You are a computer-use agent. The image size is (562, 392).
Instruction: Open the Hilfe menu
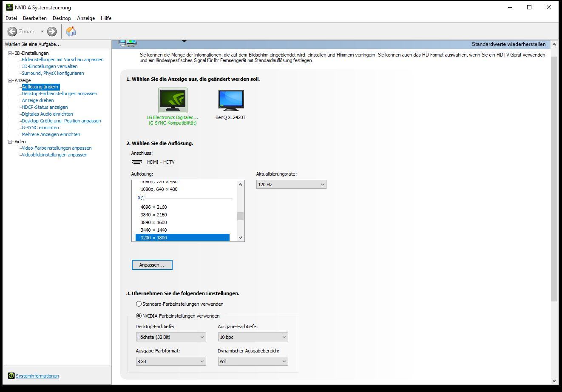(x=106, y=18)
